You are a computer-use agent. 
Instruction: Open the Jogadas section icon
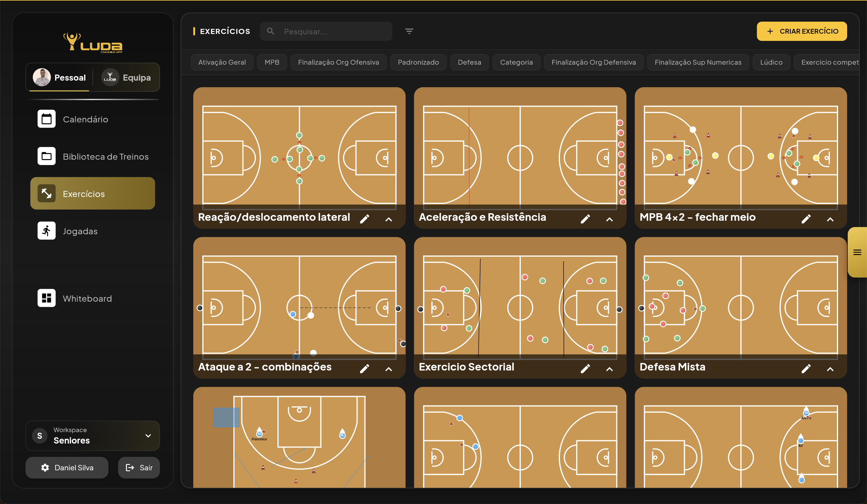coord(47,230)
